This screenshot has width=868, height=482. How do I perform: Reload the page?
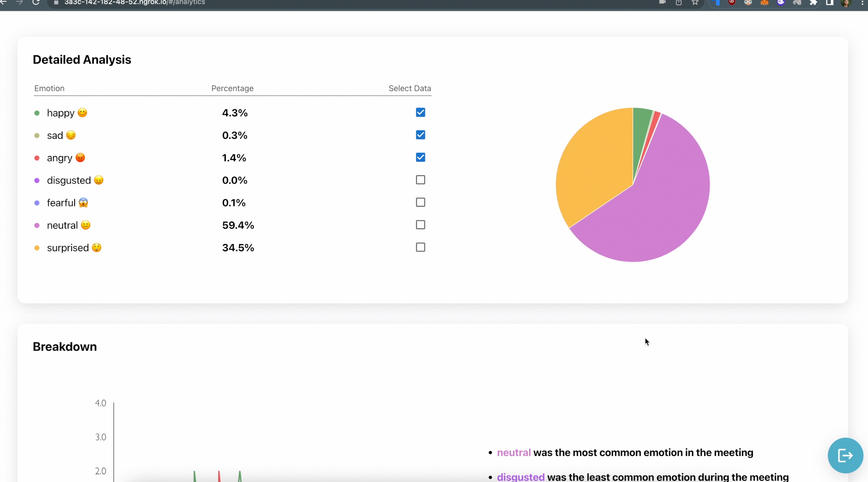36,3
